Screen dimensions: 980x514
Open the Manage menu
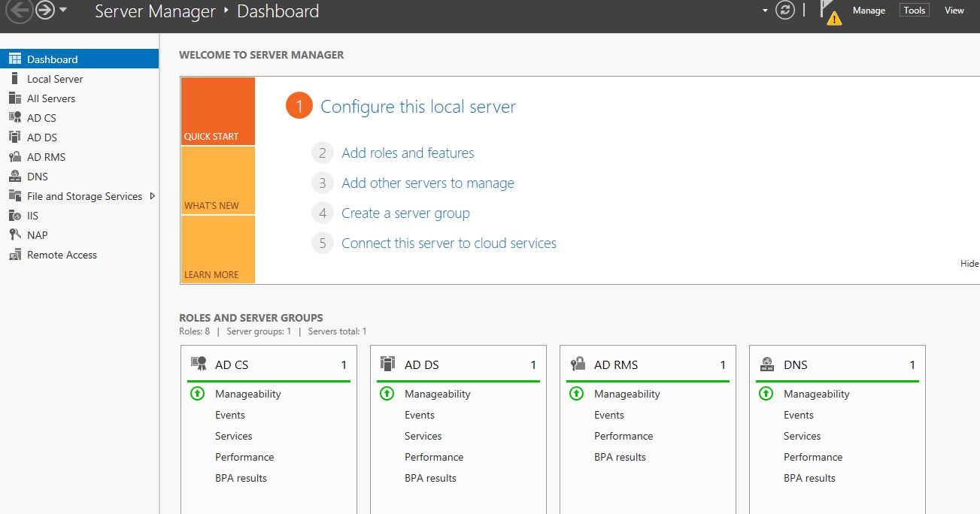(869, 11)
